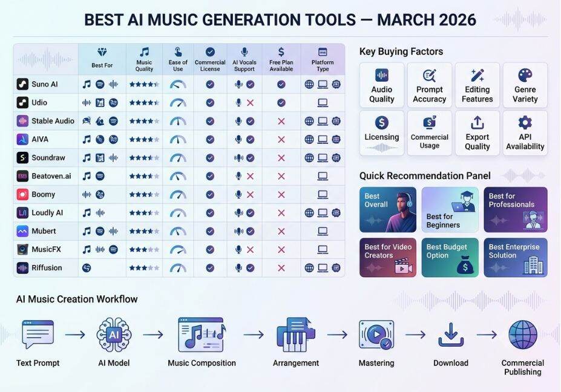Open the Best Overall recommendation tile
561x392 pixels.
[388, 209]
